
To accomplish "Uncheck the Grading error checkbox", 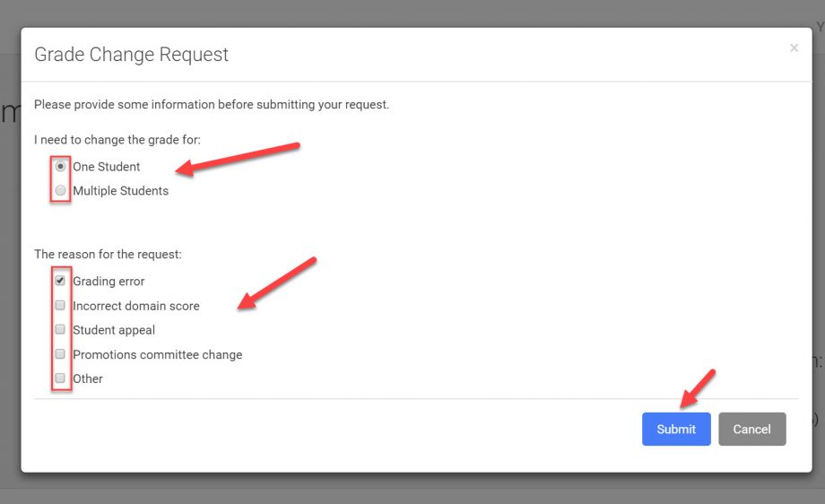I will tap(61, 280).
